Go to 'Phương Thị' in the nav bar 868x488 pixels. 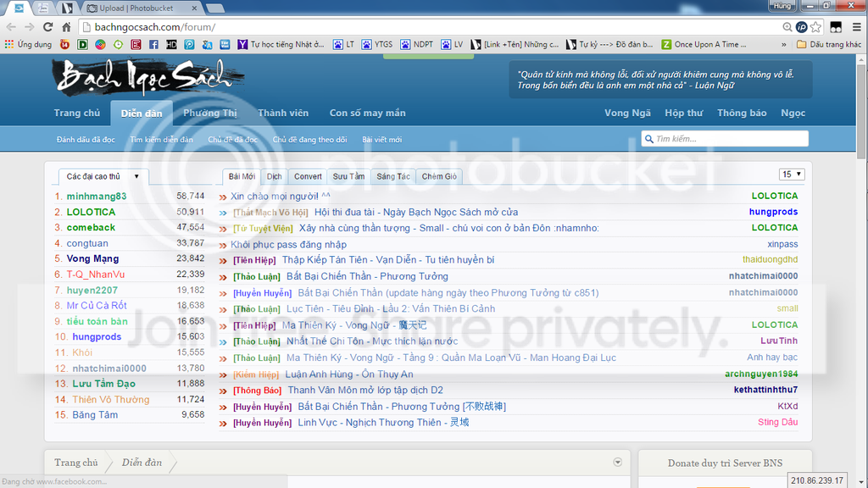click(210, 113)
